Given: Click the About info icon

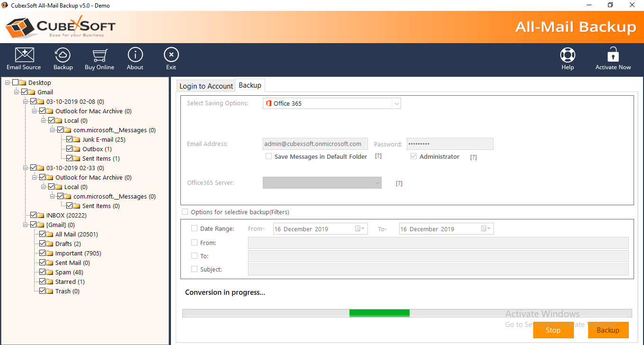Looking at the screenshot, I should [x=135, y=55].
